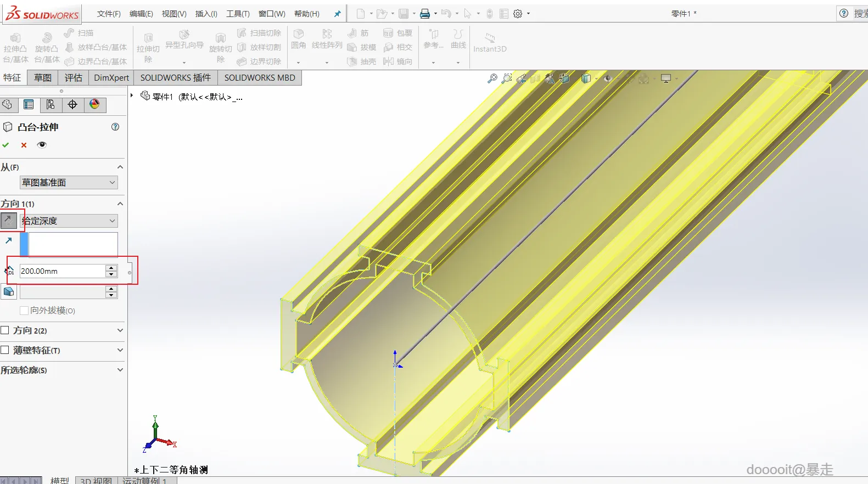Click the Hide/Show Items eye icon
Screen dimensions: 868x484
click(x=607, y=78)
